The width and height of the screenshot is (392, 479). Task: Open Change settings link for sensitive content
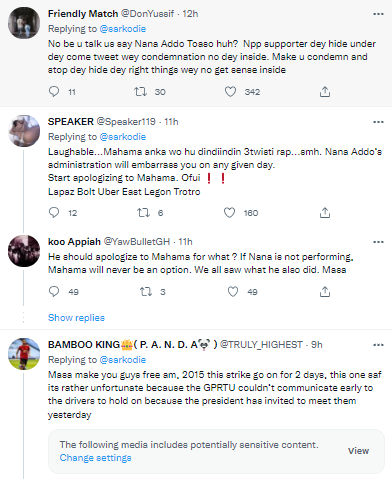[x=95, y=458]
